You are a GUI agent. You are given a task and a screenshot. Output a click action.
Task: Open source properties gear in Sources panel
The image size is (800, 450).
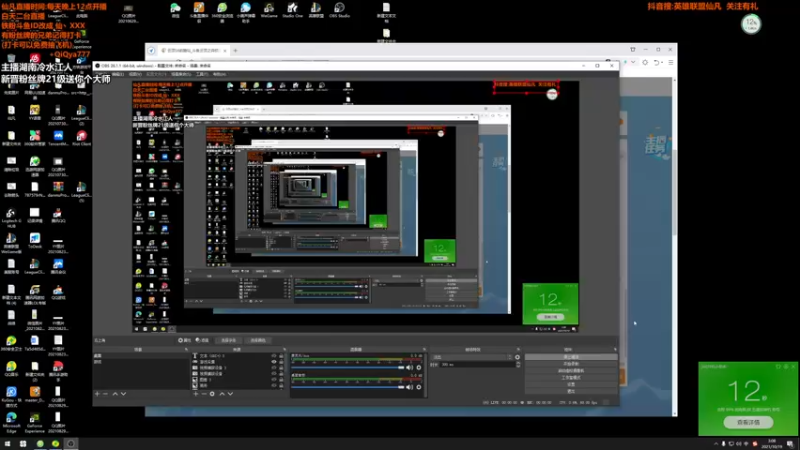212,394
